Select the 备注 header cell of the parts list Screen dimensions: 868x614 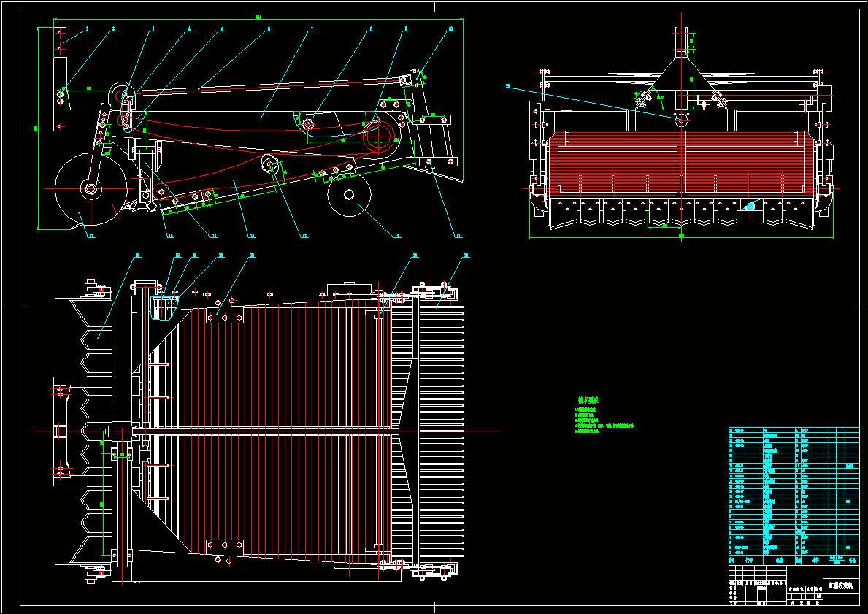(853, 560)
